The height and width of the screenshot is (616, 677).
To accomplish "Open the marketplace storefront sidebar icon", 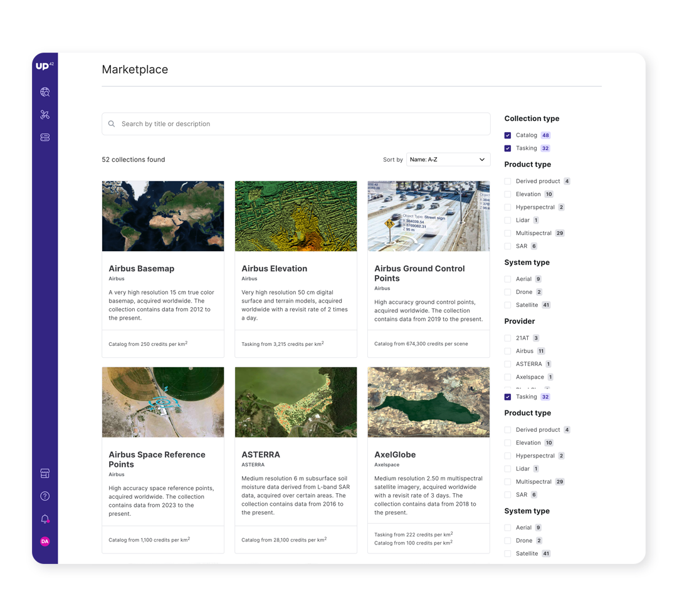I will pyautogui.click(x=45, y=473).
